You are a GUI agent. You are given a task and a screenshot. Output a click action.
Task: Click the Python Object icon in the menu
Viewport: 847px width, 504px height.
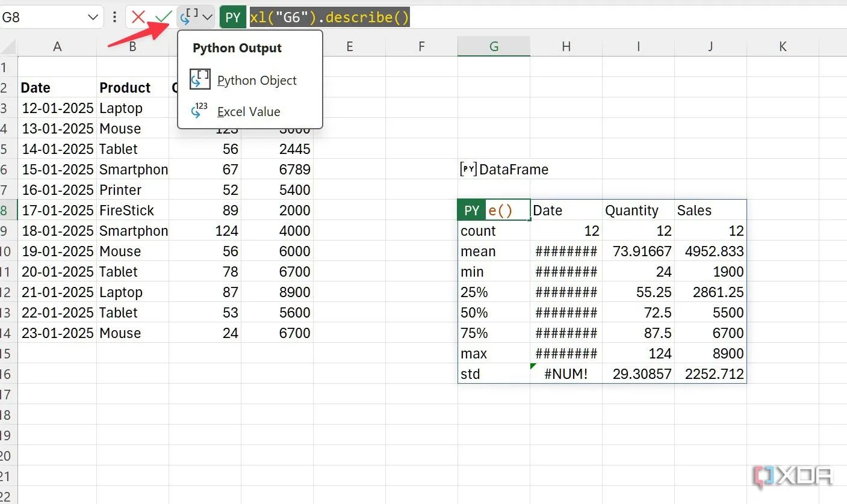pyautogui.click(x=200, y=80)
